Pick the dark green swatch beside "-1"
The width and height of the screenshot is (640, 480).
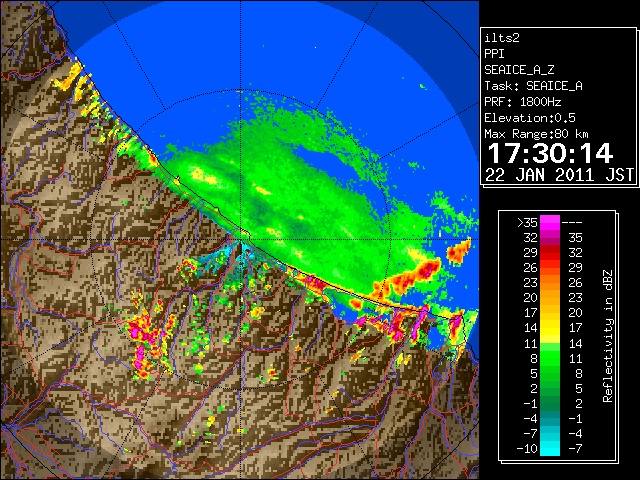tap(550, 403)
